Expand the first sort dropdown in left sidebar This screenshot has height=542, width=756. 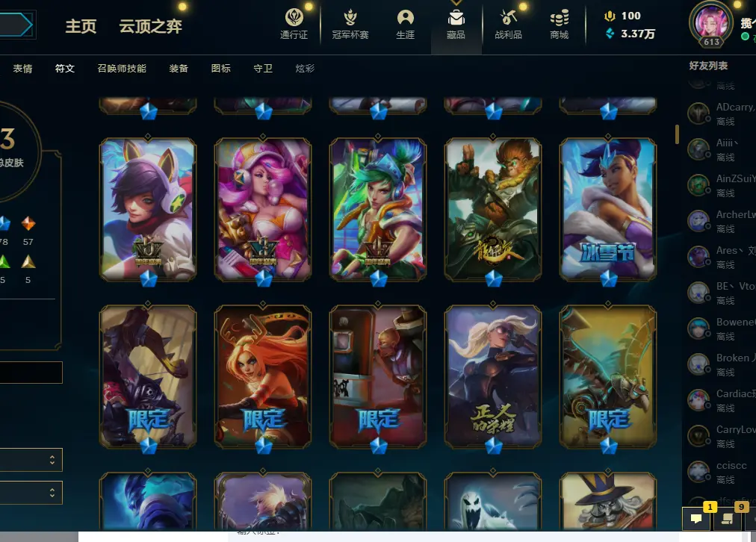(x=31, y=460)
